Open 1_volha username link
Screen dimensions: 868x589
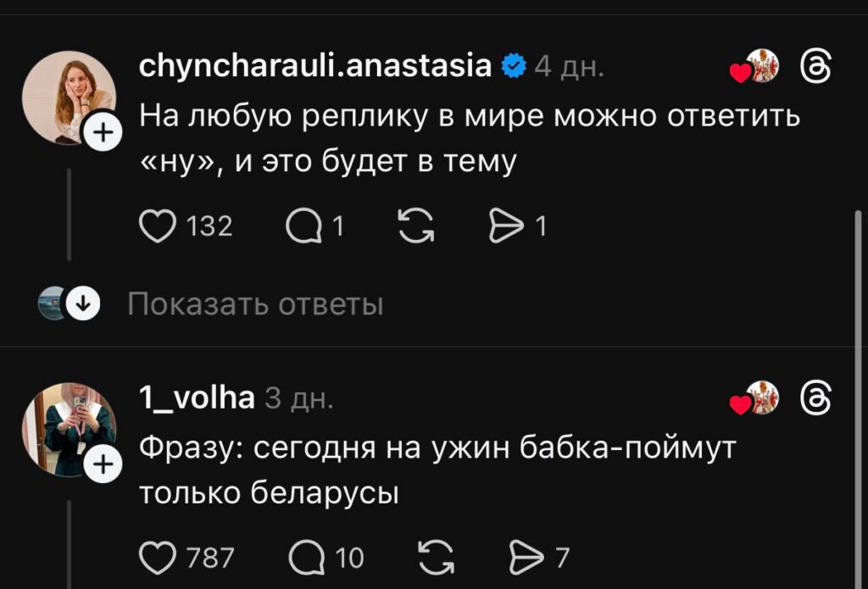tap(196, 396)
